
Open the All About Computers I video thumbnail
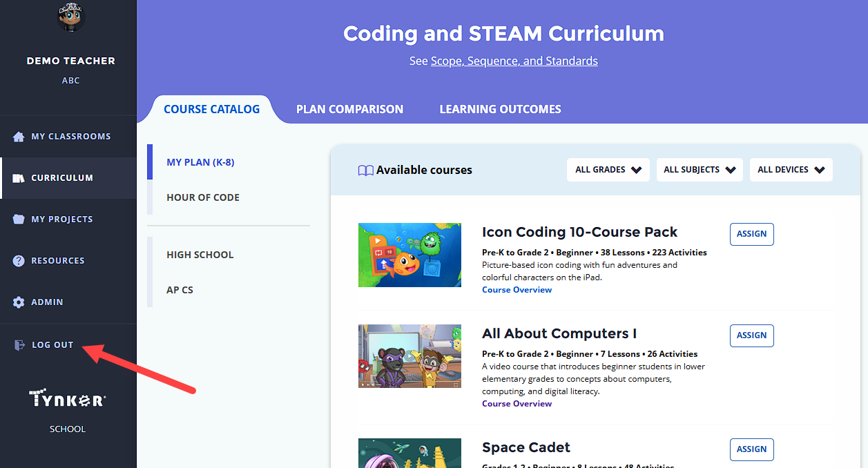(x=409, y=356)
